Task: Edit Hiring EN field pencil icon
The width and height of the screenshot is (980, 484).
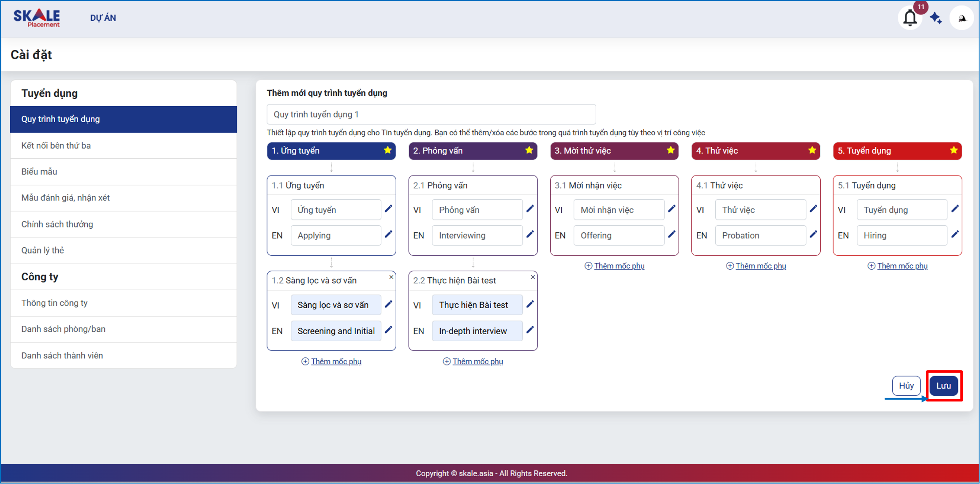Action: coord(955,235)
